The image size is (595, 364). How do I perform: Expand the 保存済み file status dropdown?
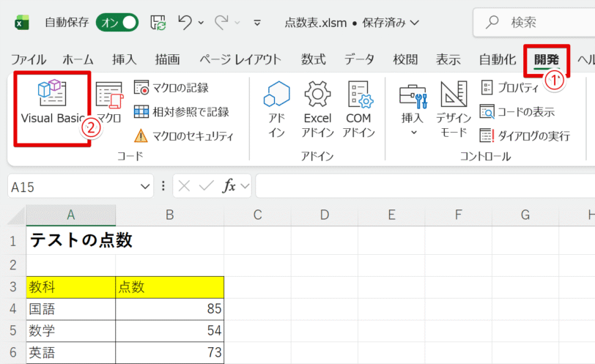point(415,23)
